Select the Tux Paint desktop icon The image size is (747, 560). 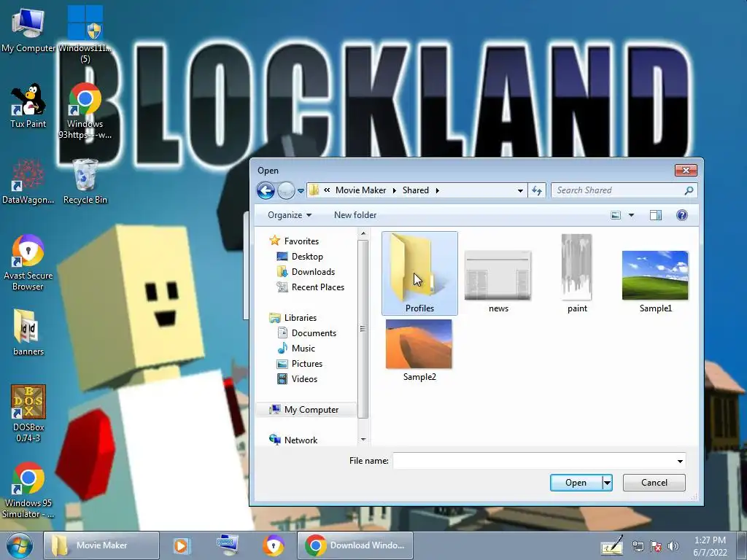coord(28,106)
